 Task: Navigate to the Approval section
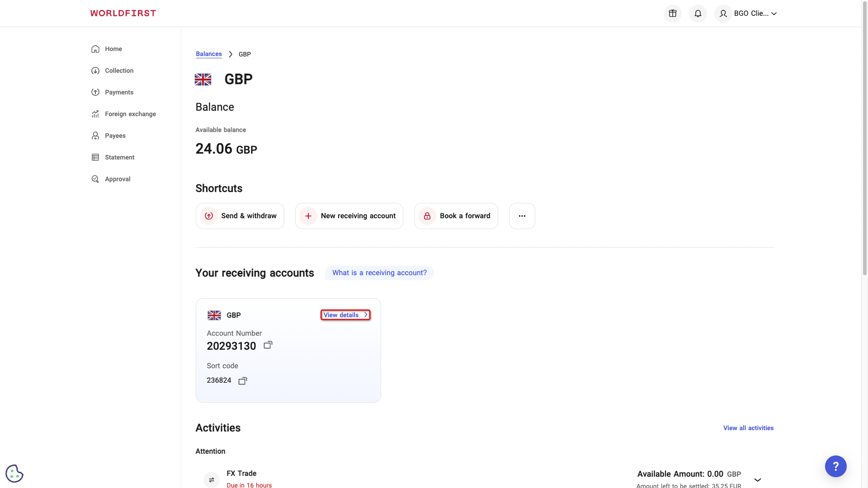point(117,179)
